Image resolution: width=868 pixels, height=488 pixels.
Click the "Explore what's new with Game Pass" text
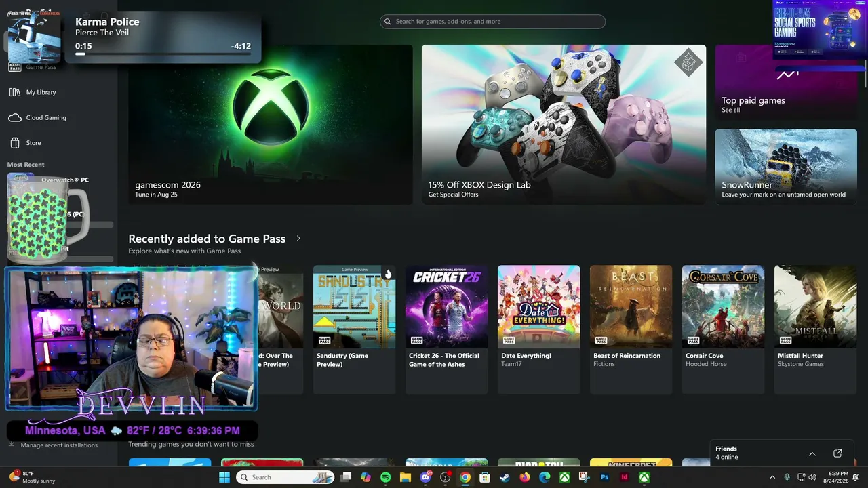[x=184, y=251]
